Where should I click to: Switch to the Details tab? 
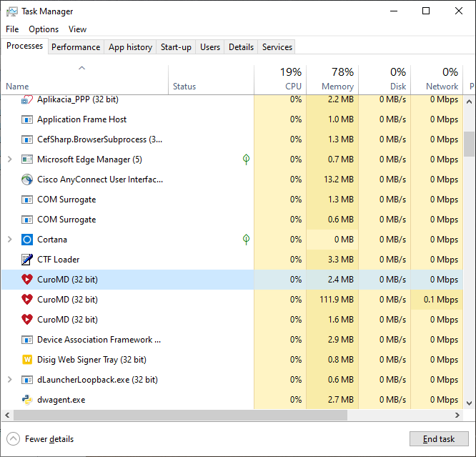click(x=241, y=47)
